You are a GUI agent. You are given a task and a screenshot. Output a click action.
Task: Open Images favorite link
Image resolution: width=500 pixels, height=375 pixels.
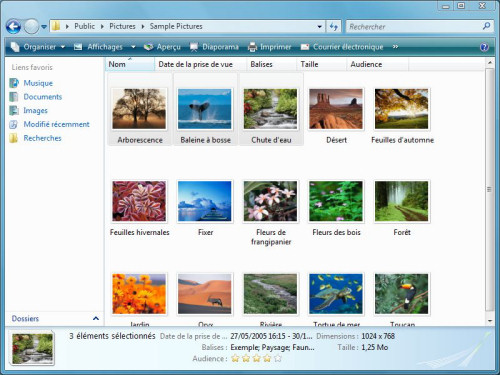point(35,110)
